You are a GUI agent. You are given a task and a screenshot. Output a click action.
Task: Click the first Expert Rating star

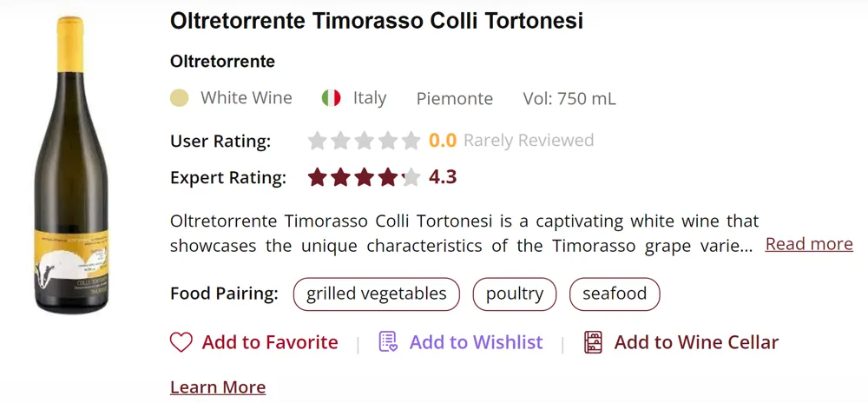[318, 178]
